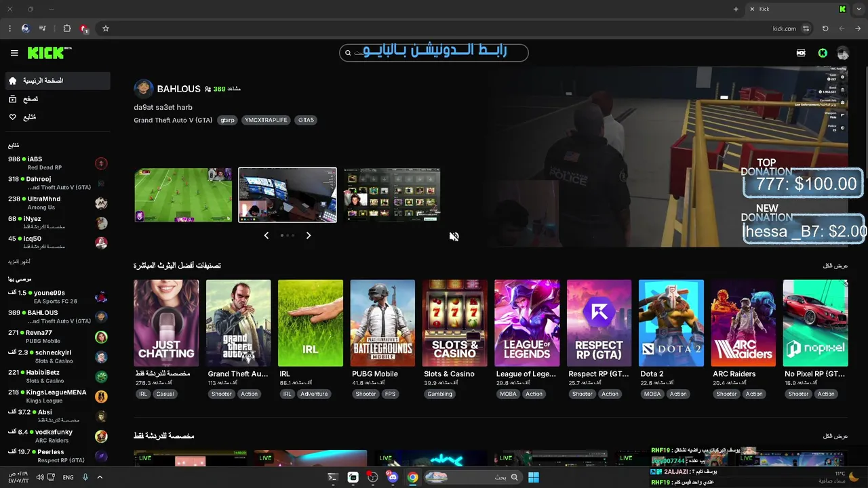Click the YMCXTRAPLIFE tag
This screenshot has height=488, width=868.
pyautogui.click(x=266, y=120)
